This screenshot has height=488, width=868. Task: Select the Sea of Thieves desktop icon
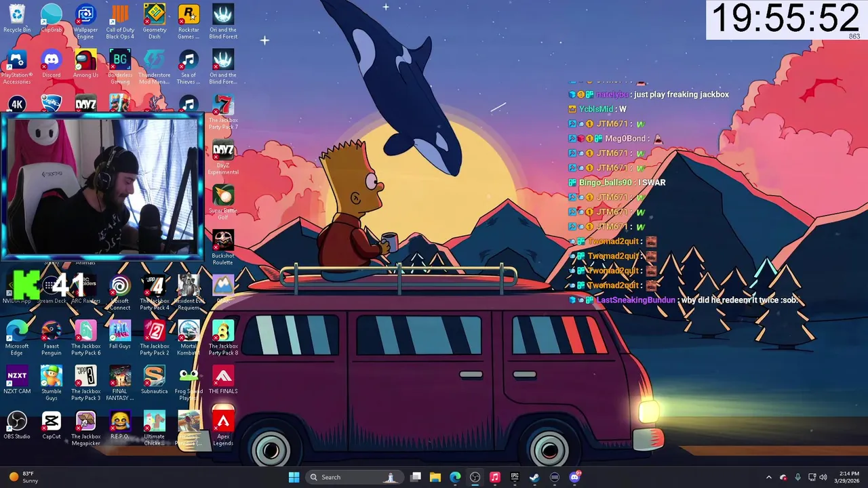point(189,67)
